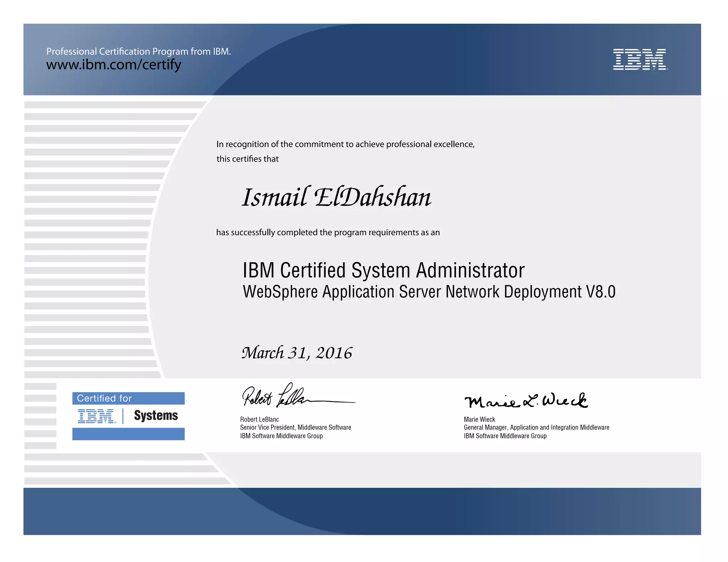Click the date March 31, 2016
728x562 pixels.
tap(297, 353)
